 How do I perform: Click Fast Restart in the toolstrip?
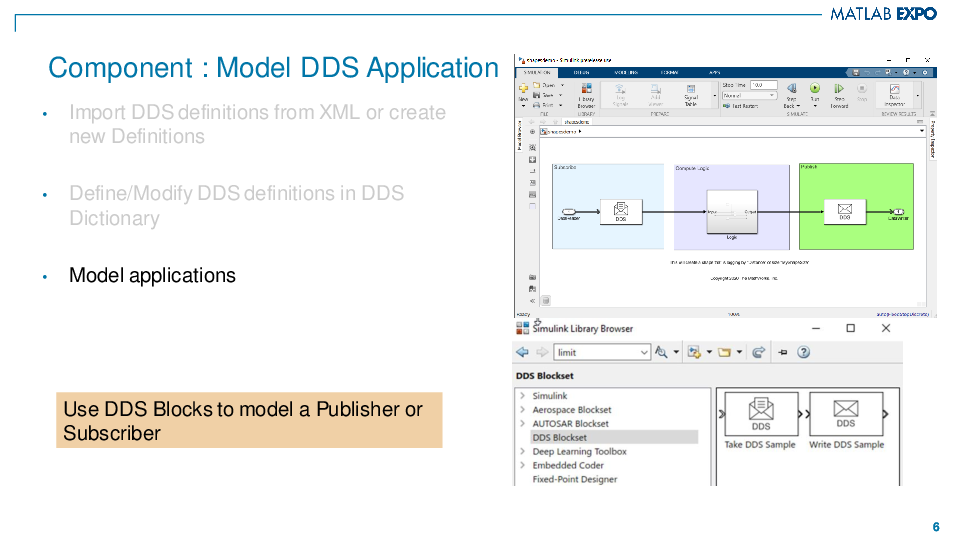[x=740, y=106]
